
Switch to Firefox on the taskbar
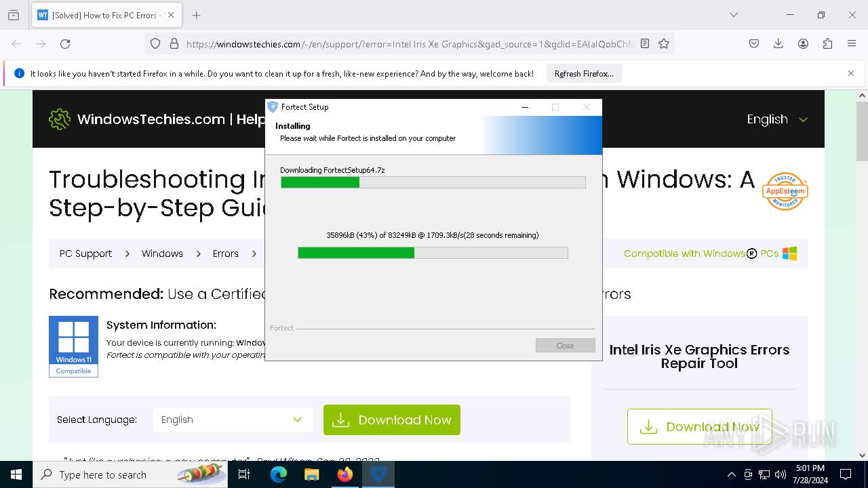click(x=345, y=474)
